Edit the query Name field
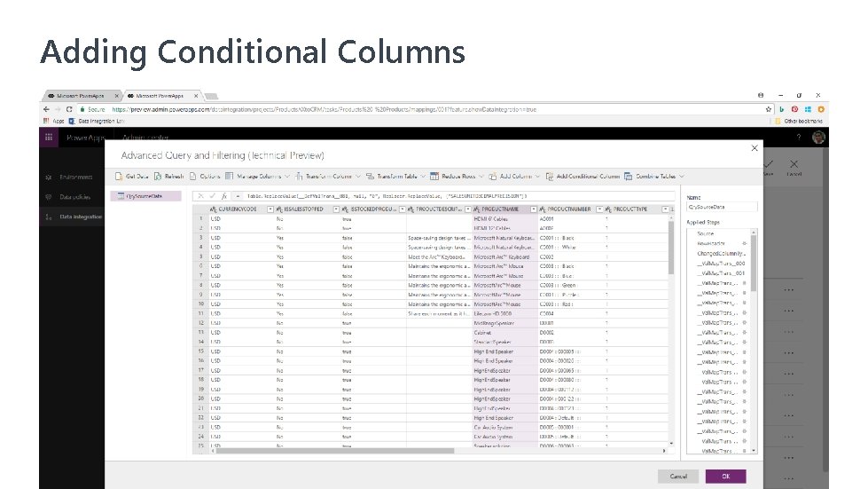868x489 pixels. (x=722, y=207)
